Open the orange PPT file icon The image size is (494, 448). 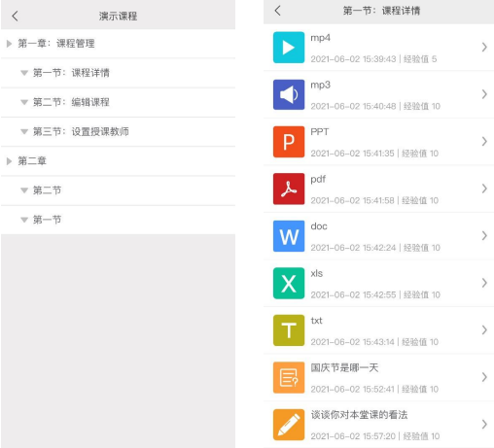tap(289, 142)
